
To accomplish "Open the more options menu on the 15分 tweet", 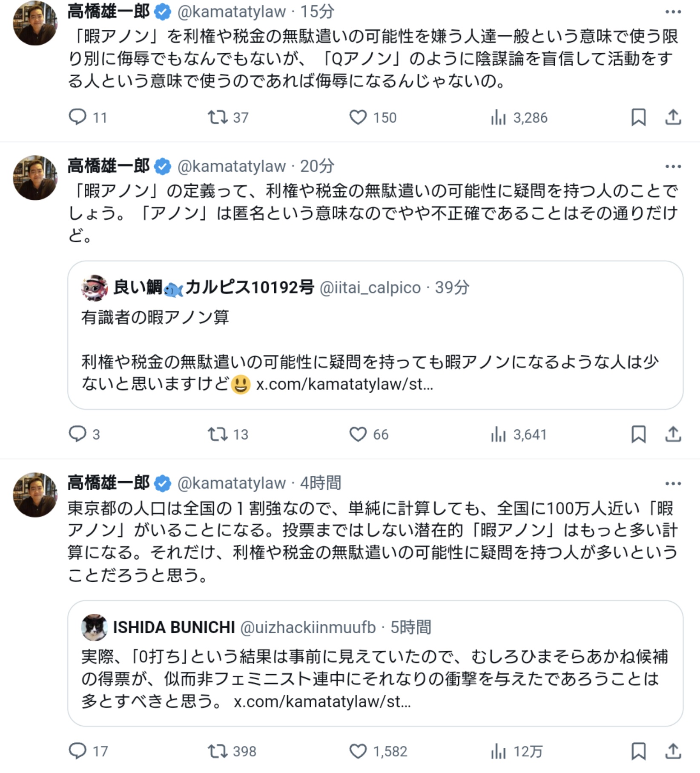I will click(673, 12).
